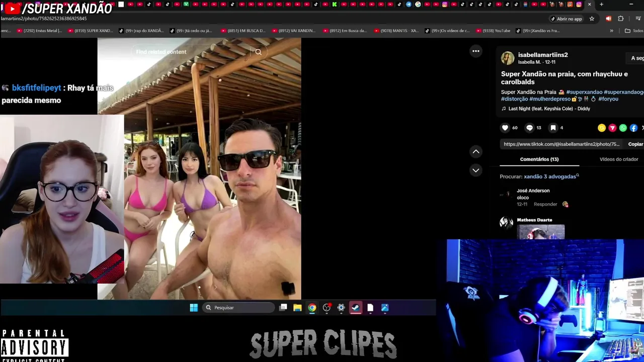Open the Todos bookmarks folder

(634, 31)
